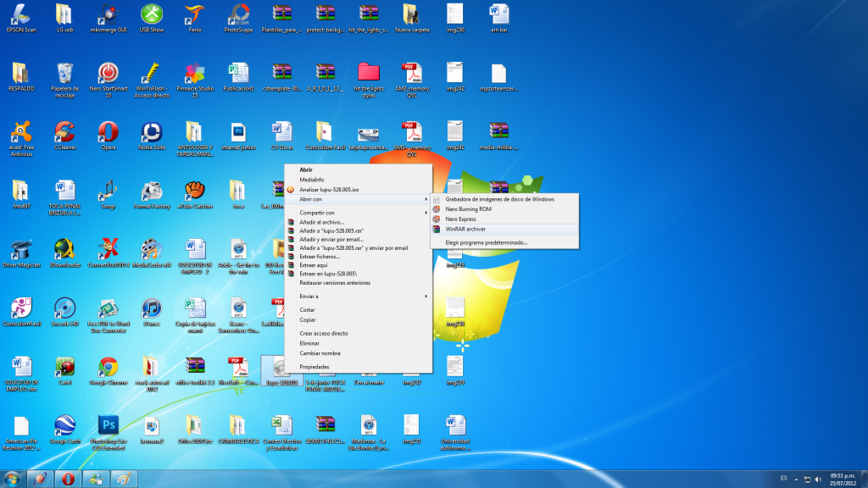The width and height of the screenshot is (868, 488).
Task: Select Extraer en lupu-528.005\ option
Action: (x=359, y=274)
